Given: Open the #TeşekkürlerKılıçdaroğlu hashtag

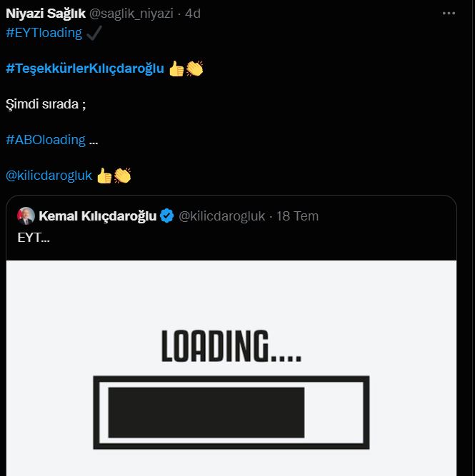Looking at the screenshot, I should (85, 69).
